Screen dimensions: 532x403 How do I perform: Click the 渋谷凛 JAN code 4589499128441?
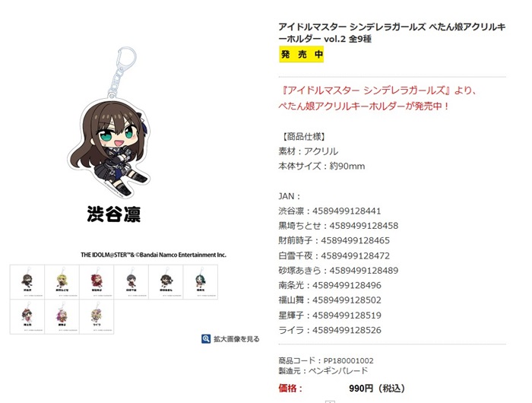coord(347,211)
